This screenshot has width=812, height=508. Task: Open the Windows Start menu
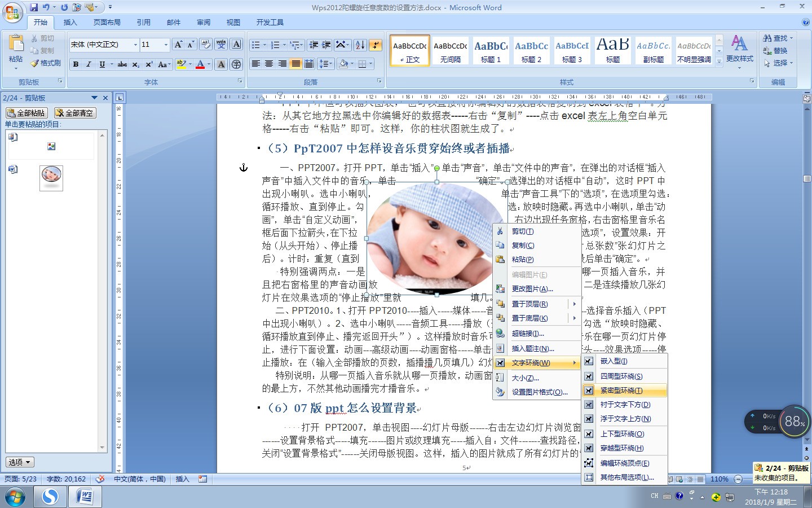tap(15, 497)
